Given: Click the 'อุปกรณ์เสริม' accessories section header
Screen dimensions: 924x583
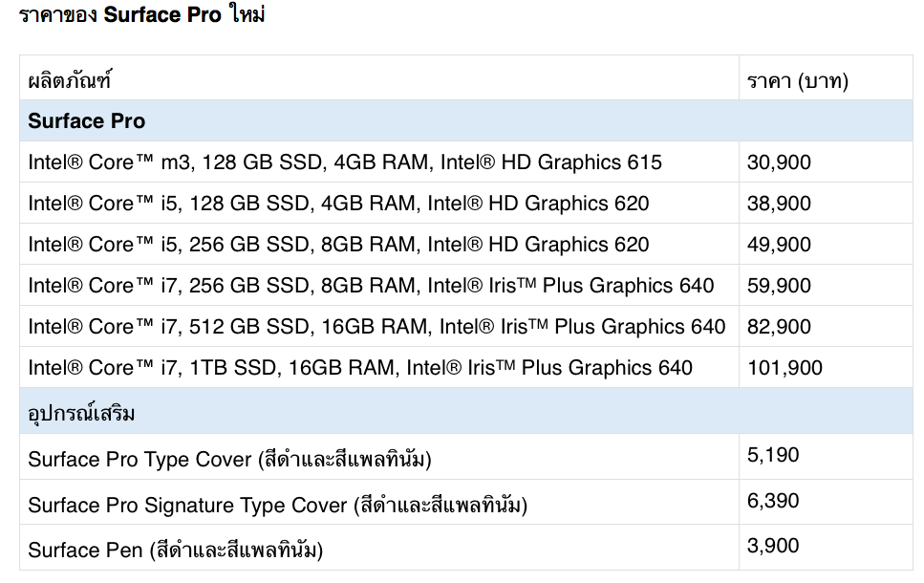Looking at the screenshot, I should tap(81, 413).
